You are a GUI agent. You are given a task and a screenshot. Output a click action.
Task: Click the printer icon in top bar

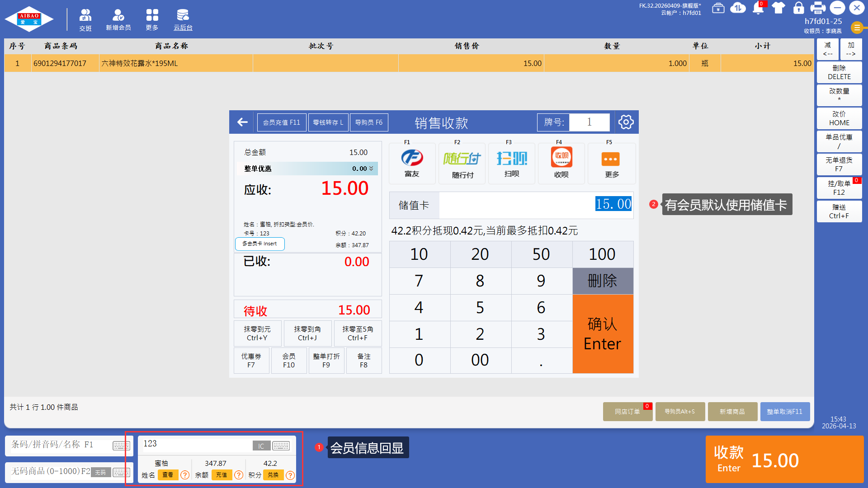[817, 8]
